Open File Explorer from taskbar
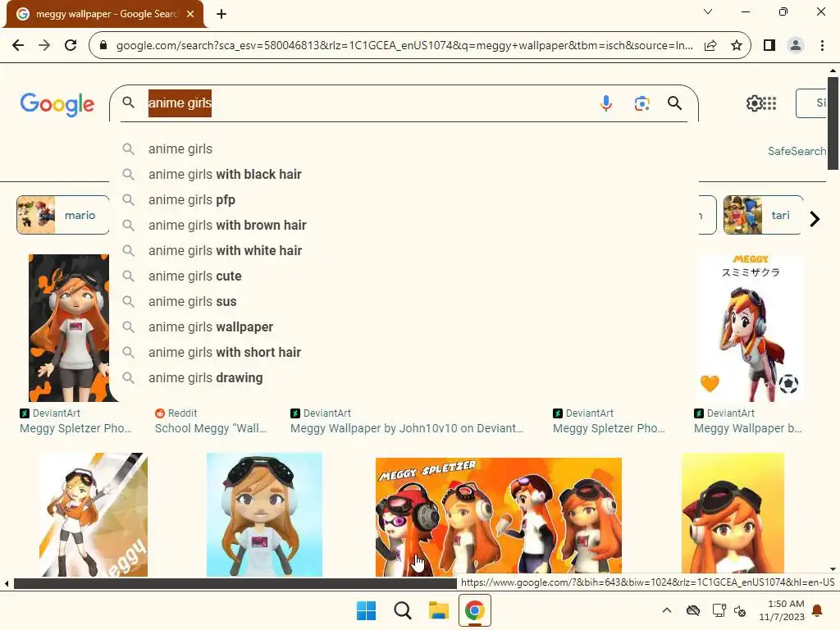The image size is (840, 630). tap(438, 610)
